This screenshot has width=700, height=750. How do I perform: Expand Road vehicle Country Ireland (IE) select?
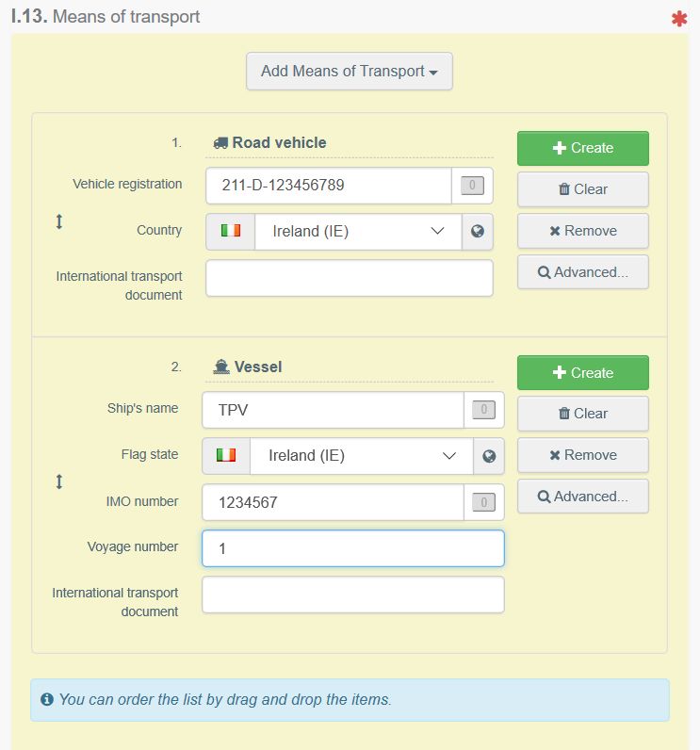point(358,232)
